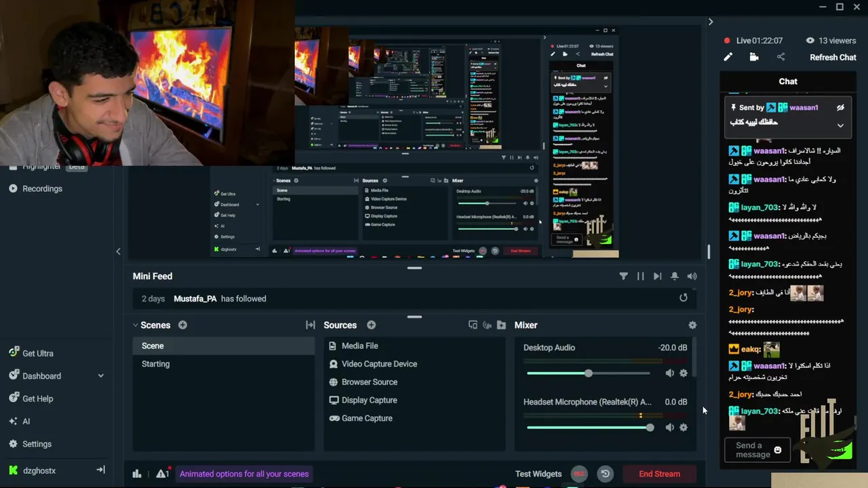This screenshot has width=868, height=488.
Task: Open Get Ultra in sidebar
Action: [x=38, y=353]
